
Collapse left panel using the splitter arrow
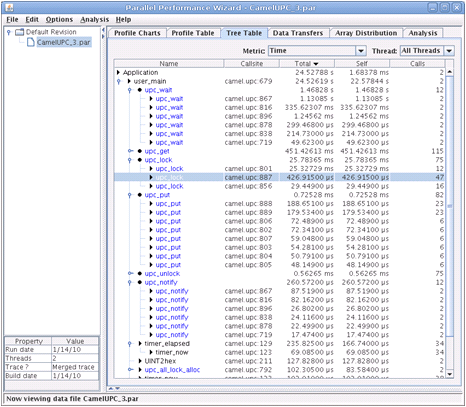[103, 31]
